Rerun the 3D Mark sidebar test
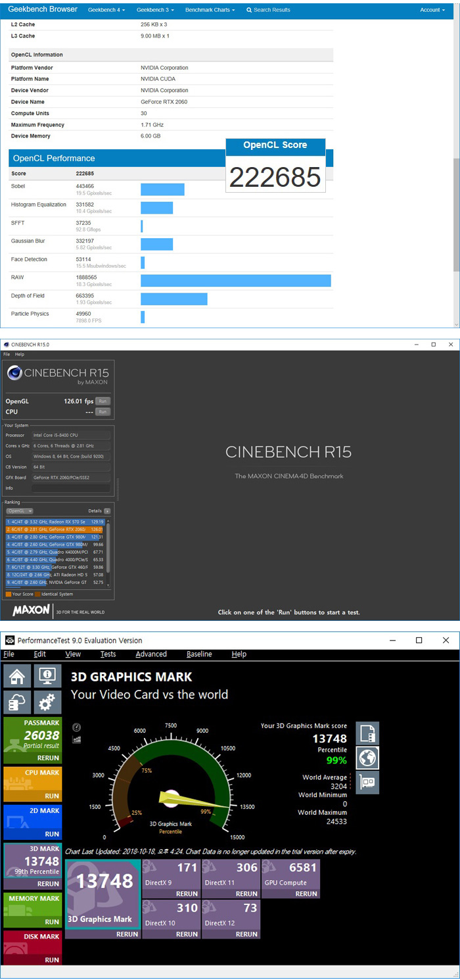460x980 pixels. pos(48,884)
